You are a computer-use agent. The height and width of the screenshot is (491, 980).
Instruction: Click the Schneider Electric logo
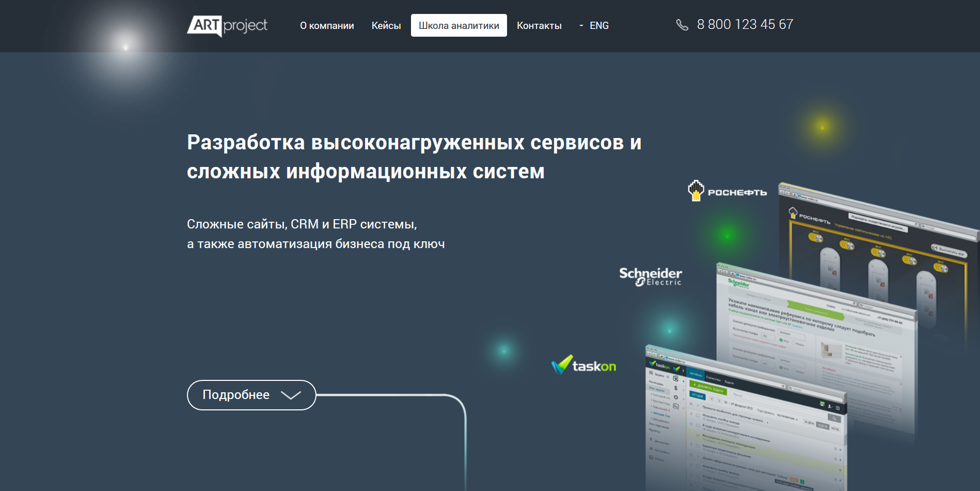[651, 277]
